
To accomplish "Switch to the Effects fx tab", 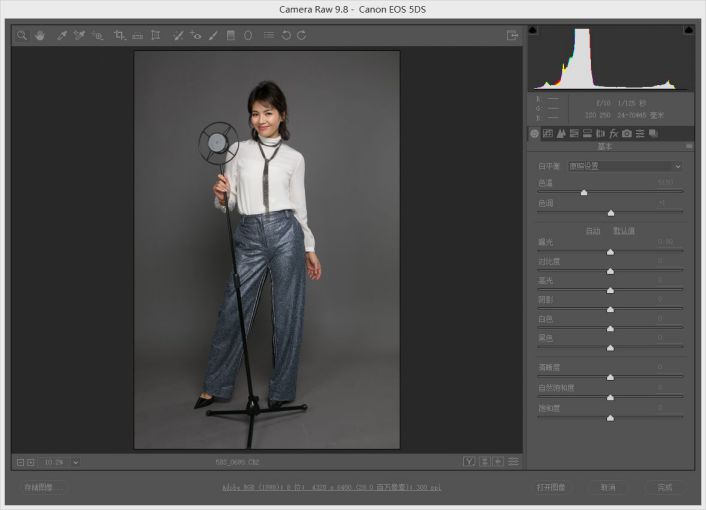I will click(614, 133).
